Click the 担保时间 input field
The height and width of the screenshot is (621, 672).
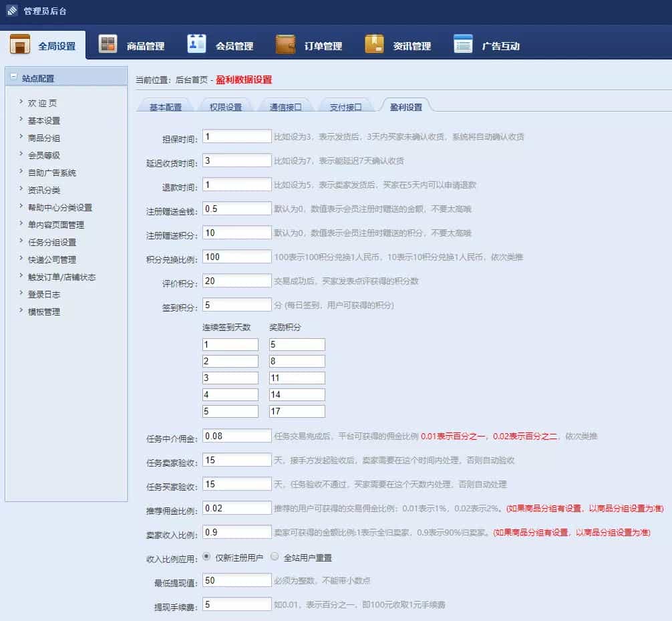click(x=236, y=135)
